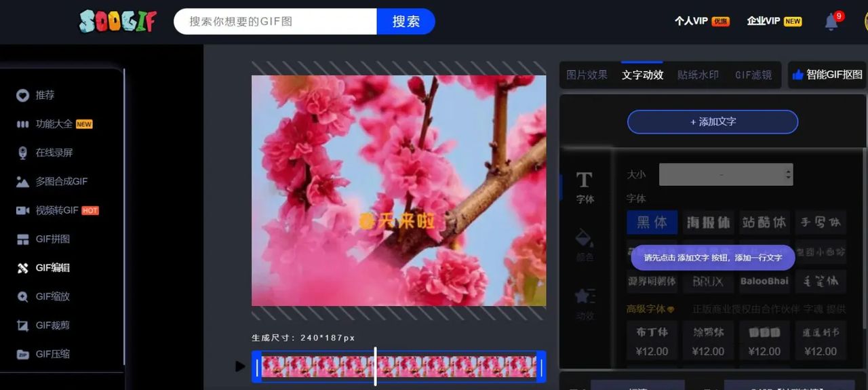Select premium font 布丁体 ¥12.00

tap(652, 341)
